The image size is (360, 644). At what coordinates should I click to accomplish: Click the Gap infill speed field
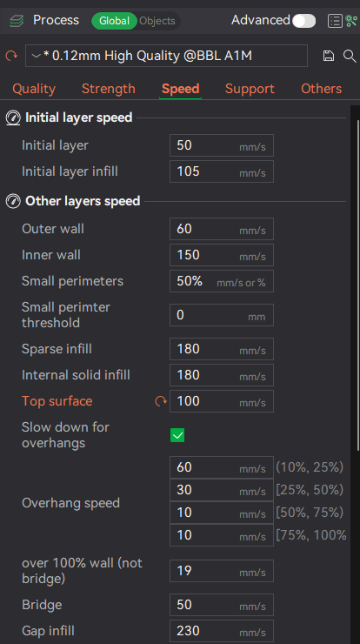[x=222, y=631]
